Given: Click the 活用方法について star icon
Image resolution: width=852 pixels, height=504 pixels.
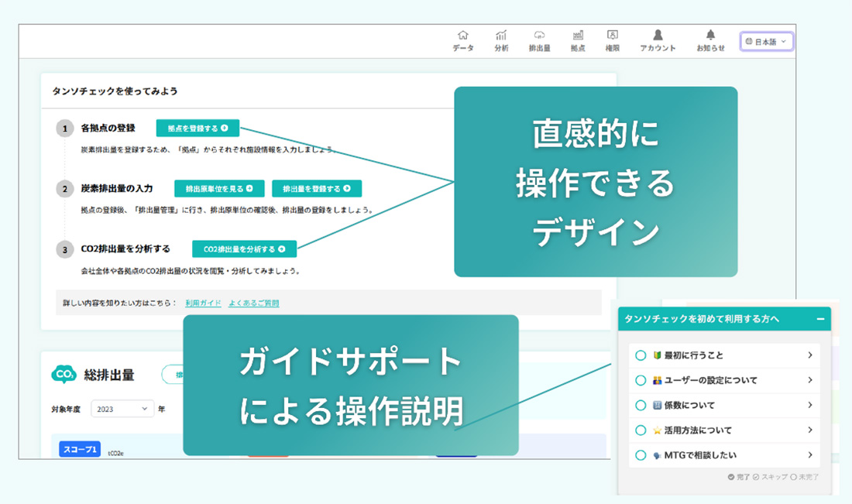Looking at the screenshot, I should coord(657,430).
